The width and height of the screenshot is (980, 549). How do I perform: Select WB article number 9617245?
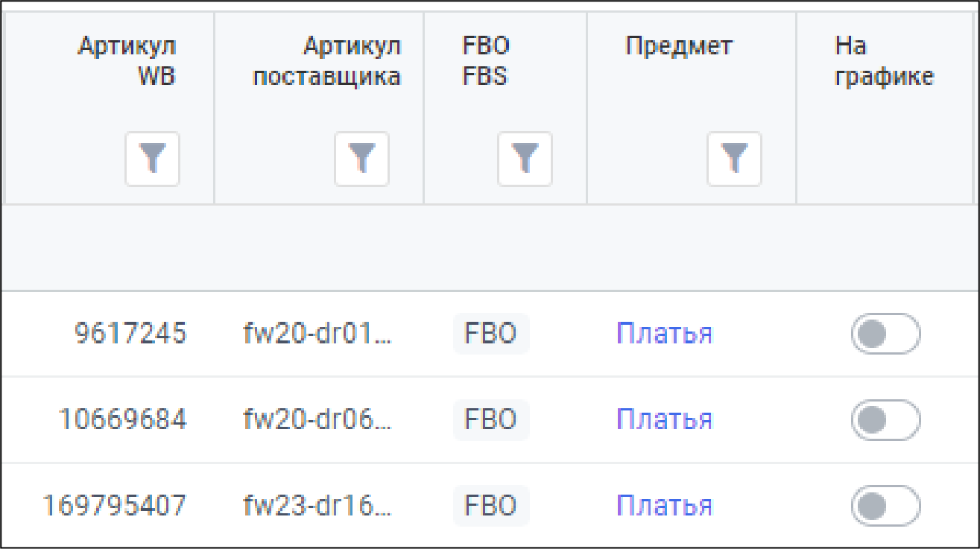click(x=130, y=334)
